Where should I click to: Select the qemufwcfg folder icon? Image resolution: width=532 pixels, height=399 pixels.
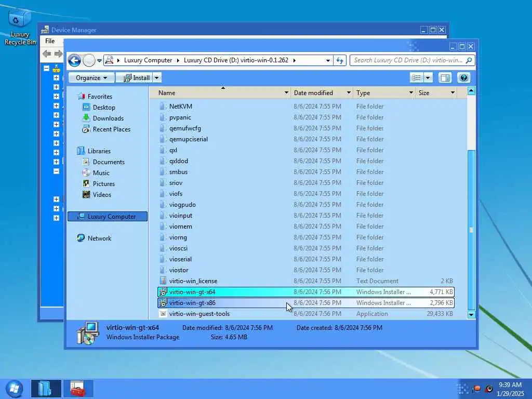point(163,128)
